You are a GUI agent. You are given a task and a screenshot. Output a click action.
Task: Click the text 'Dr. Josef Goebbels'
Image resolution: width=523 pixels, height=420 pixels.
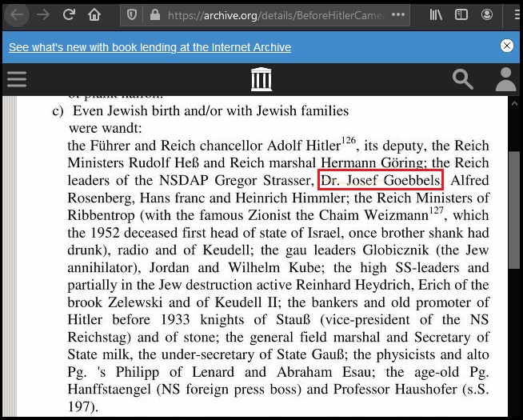pos(380,180)
